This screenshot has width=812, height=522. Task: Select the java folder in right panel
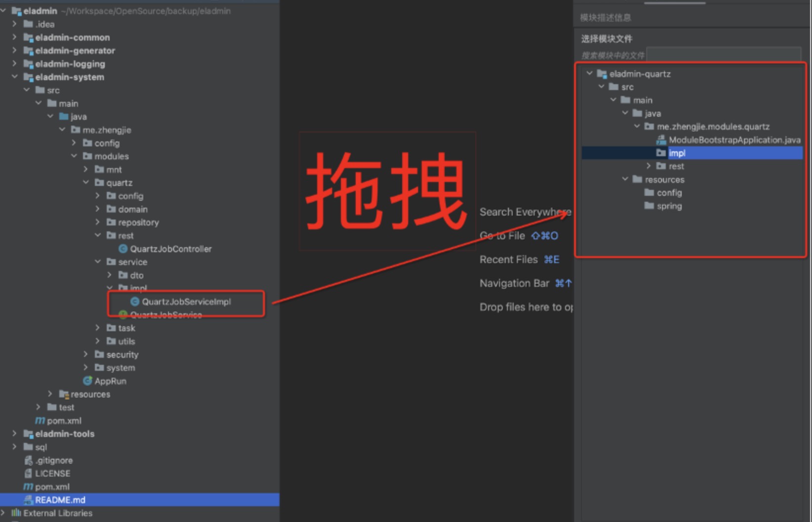coord(653,114)
